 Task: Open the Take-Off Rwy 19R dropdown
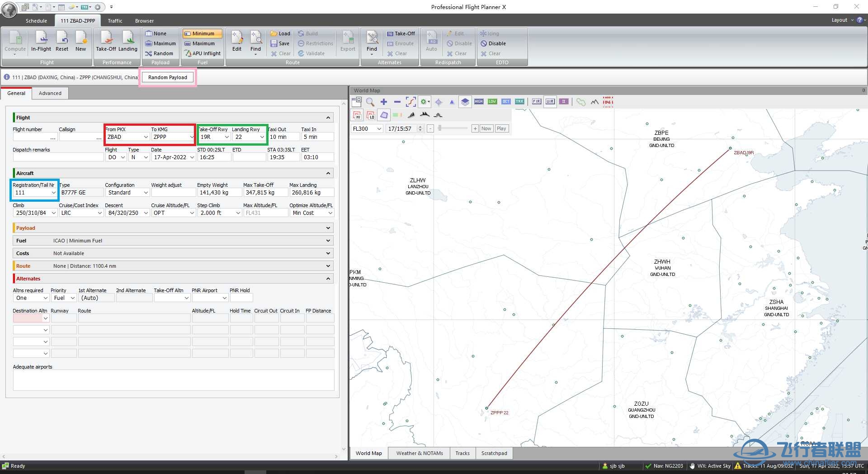tap(226, 137)
